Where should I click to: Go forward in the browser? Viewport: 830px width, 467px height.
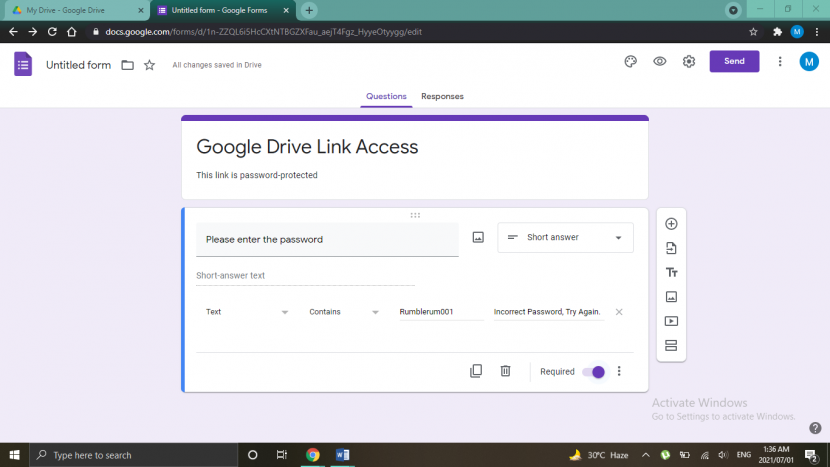click(x=33, y=32)
